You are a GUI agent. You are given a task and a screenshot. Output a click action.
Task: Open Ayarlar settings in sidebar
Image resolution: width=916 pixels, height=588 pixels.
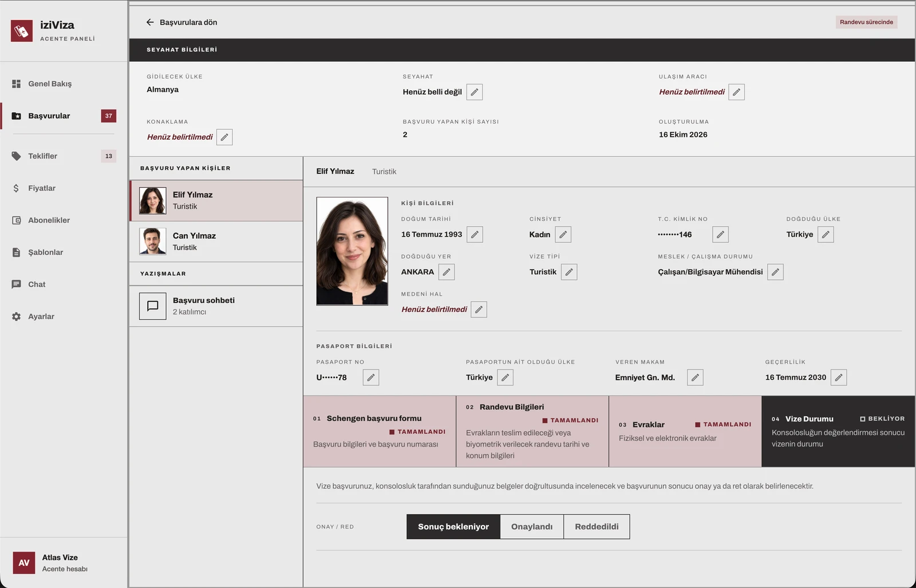[64, 317]
